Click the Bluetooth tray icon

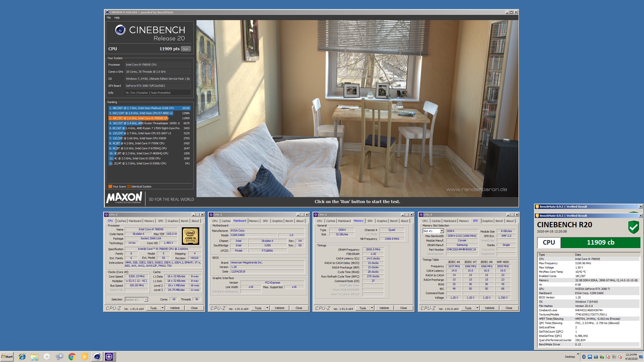click(x=584, y=357)
